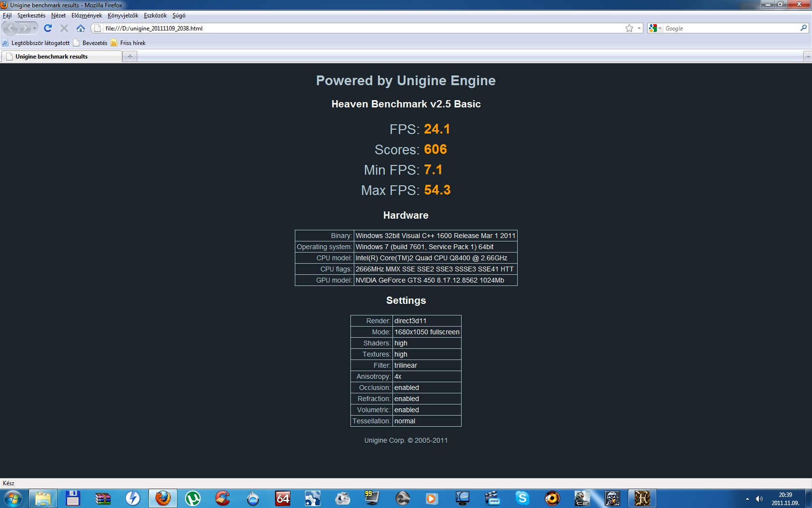812x508 pixels.
Task: Open the Súgó menu
Action: 179,15
